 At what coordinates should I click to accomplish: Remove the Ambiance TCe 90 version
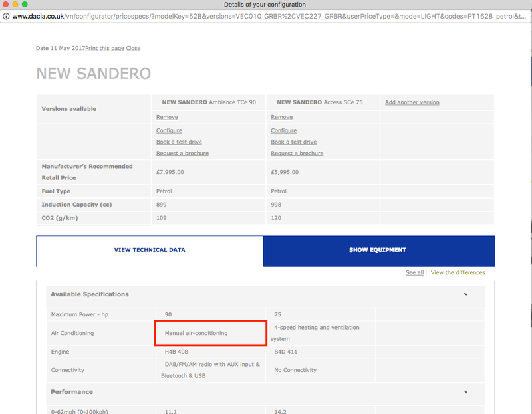point(167,117)
